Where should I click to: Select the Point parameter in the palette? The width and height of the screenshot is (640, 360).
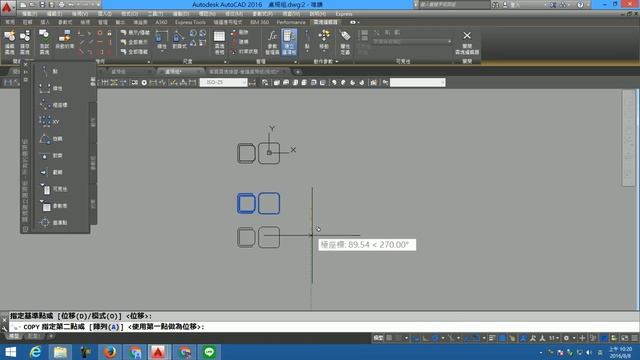49,71
